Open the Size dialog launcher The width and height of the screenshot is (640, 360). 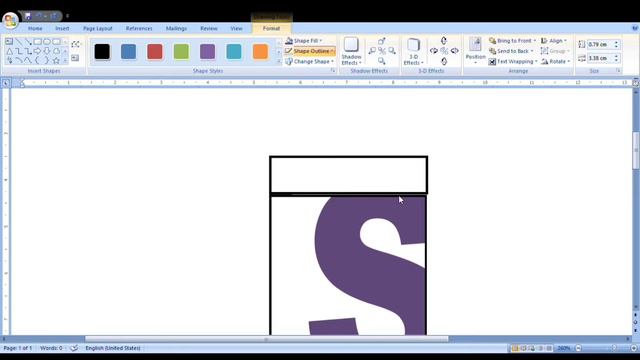coord(618,71)
